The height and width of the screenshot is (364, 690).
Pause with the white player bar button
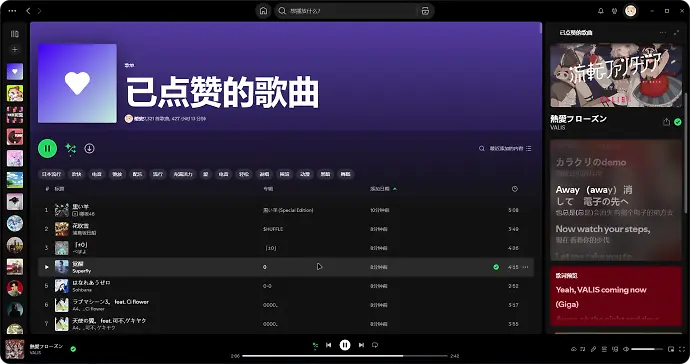click(x=345, y=345)
